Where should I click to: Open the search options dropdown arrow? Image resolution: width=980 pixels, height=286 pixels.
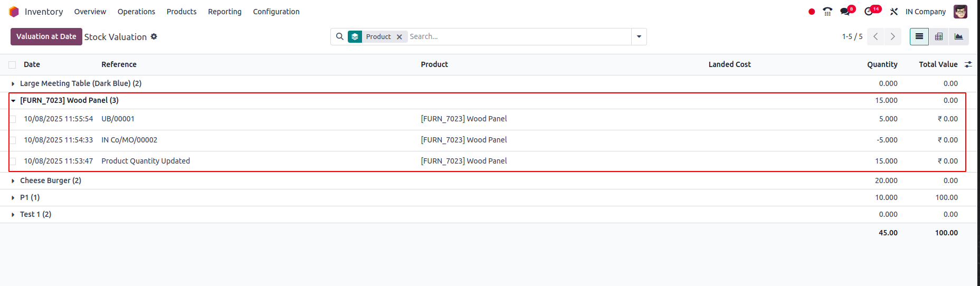(639, 36)
